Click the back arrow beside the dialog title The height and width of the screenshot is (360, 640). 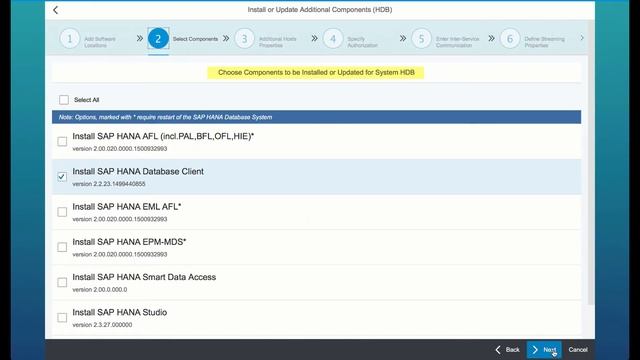[x=56, y=10]
